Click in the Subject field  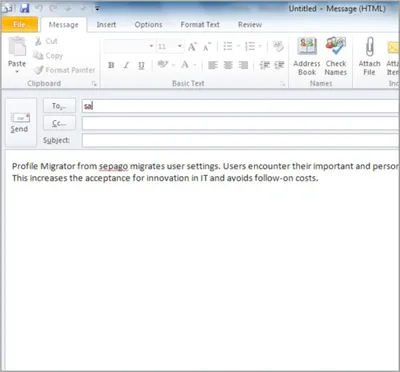pos(241,140)
